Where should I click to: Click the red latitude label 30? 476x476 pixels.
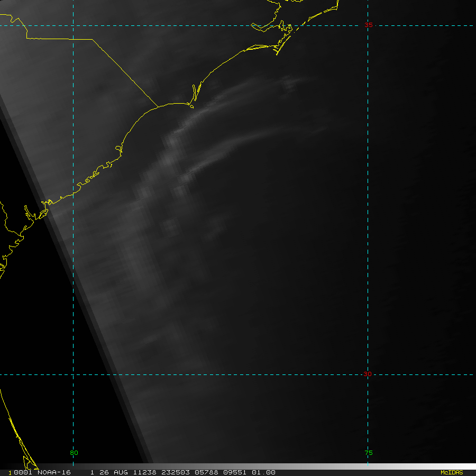368,374
